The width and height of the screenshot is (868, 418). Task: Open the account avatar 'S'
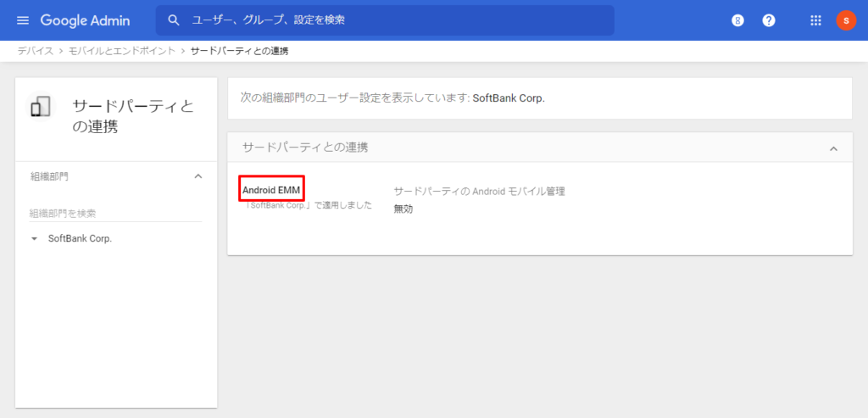click(x=846, y=20)
